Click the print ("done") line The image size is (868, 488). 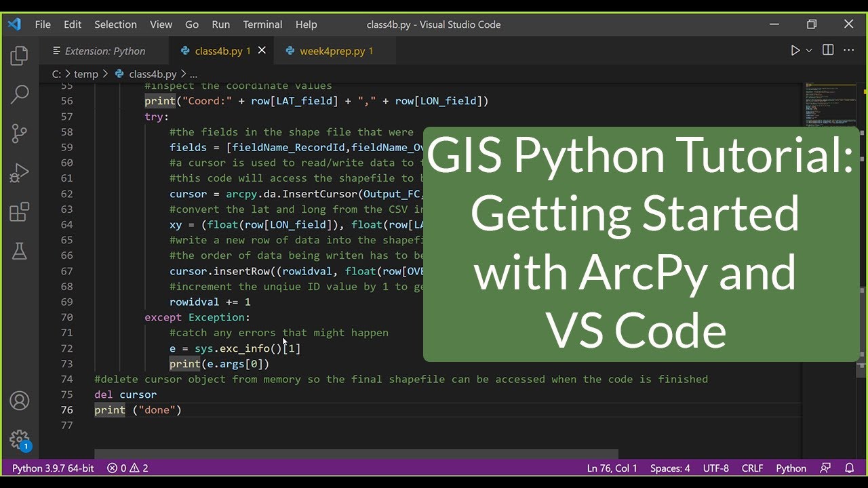(138, 410)
